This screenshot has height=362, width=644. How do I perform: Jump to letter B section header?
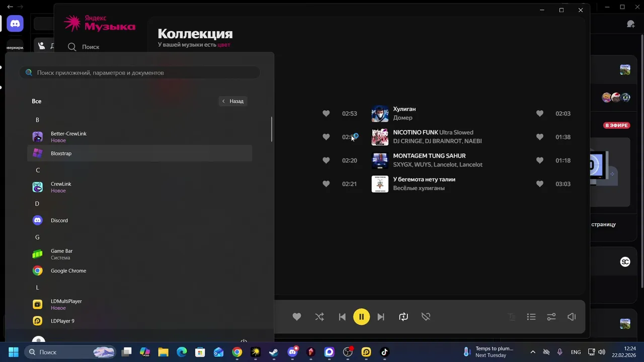click(37, 120)
